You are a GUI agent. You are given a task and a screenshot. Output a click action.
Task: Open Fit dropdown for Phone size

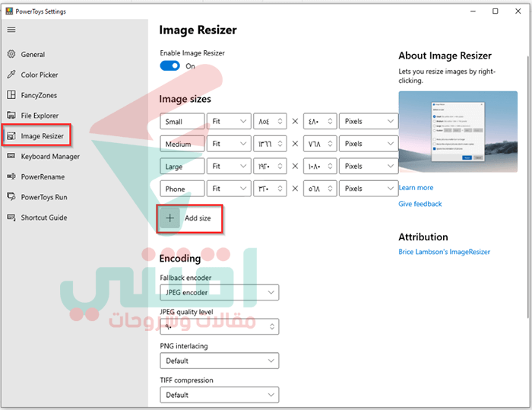(229, 189)
